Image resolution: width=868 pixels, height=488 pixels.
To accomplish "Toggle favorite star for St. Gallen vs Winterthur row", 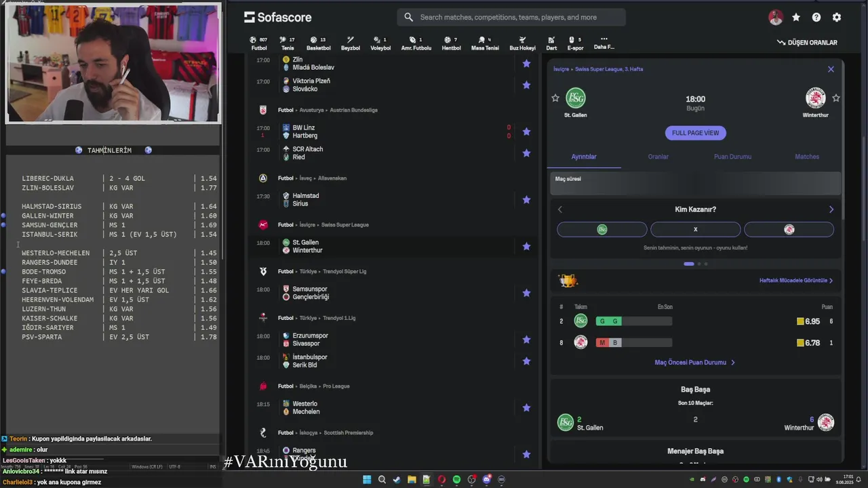I will point(526,247).
